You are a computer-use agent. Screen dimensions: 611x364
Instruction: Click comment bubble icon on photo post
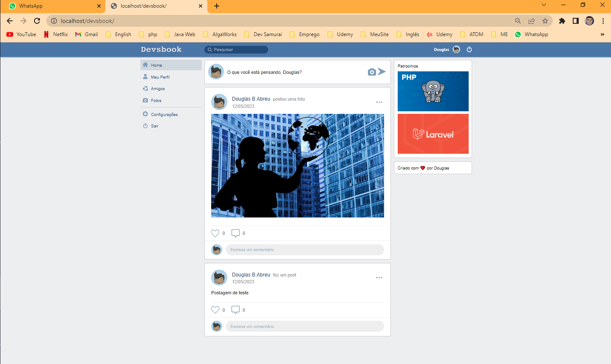235,233
